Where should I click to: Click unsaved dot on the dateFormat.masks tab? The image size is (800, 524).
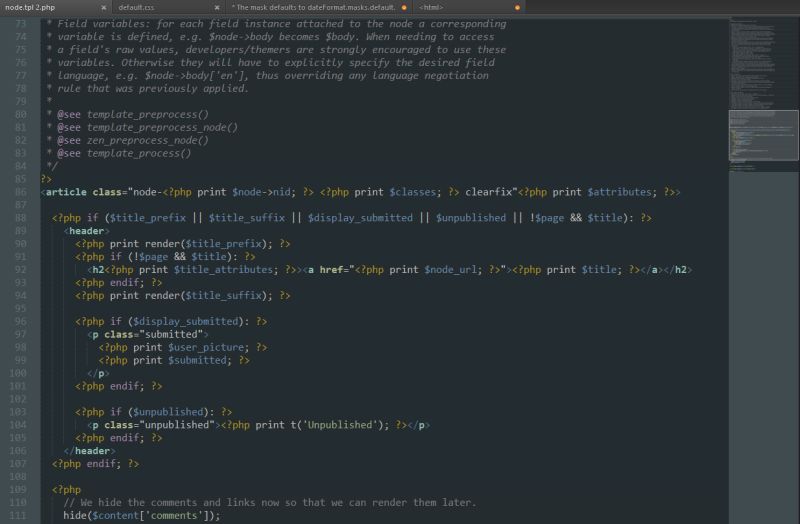[x=404, y=8]
